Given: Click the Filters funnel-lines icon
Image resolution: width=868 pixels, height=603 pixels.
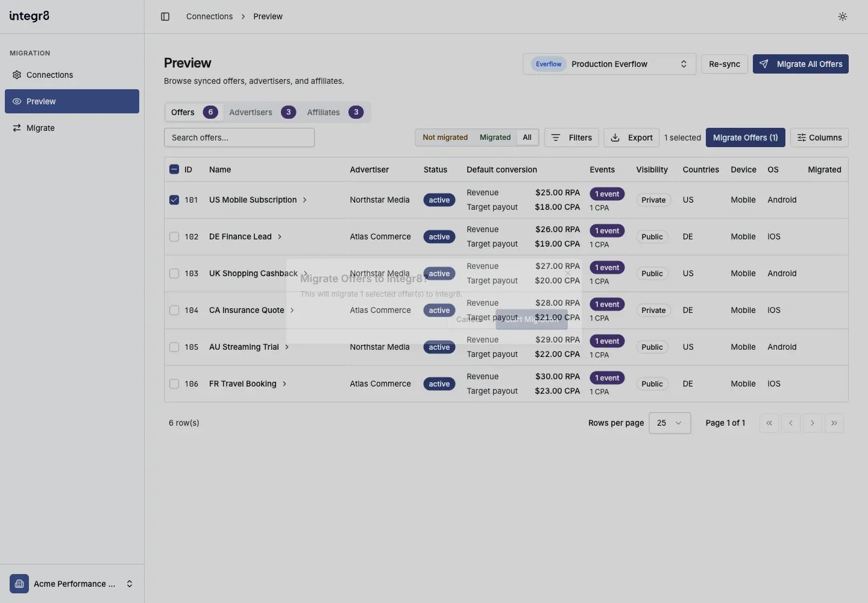Looking at the screenshot, I should 556,137.
